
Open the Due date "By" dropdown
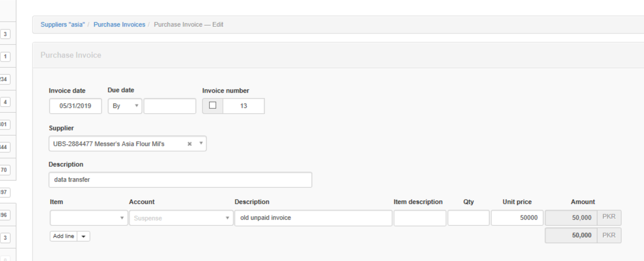[x=125, y=106]
